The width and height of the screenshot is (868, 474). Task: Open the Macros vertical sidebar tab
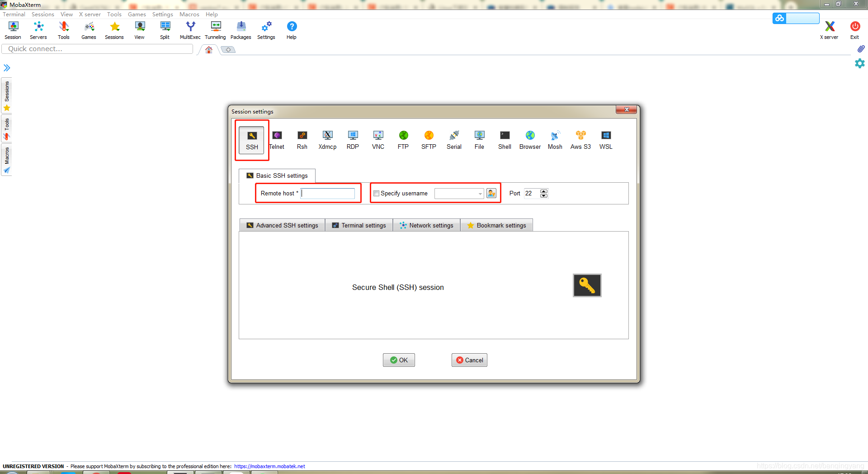point(7,160)
